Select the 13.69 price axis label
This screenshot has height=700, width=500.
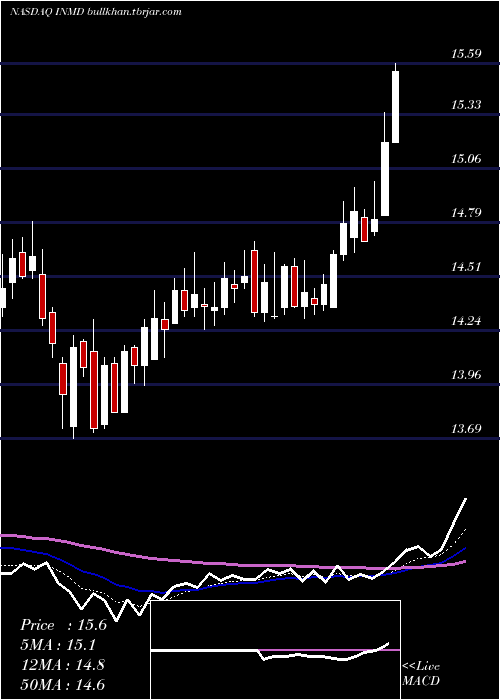pos(466,429)
